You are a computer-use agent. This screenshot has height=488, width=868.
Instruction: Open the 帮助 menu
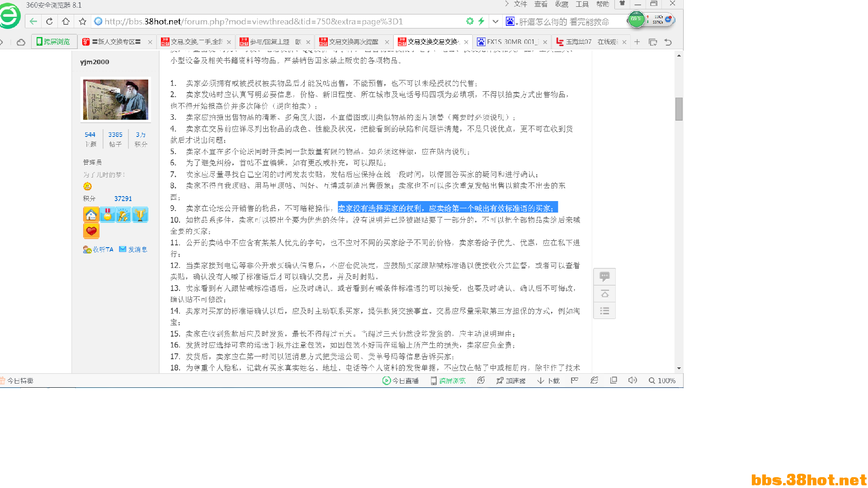coord(603,4)
